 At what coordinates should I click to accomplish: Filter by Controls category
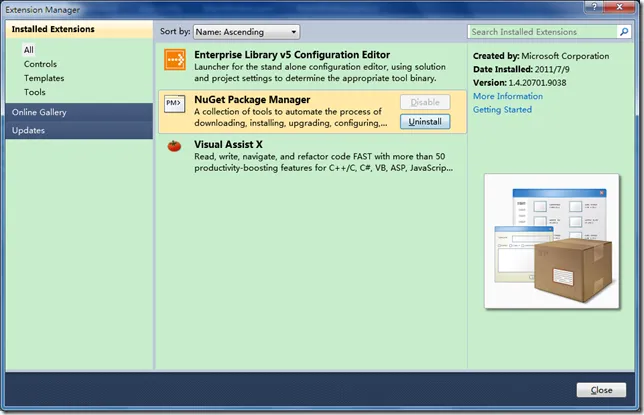(40, 64)
